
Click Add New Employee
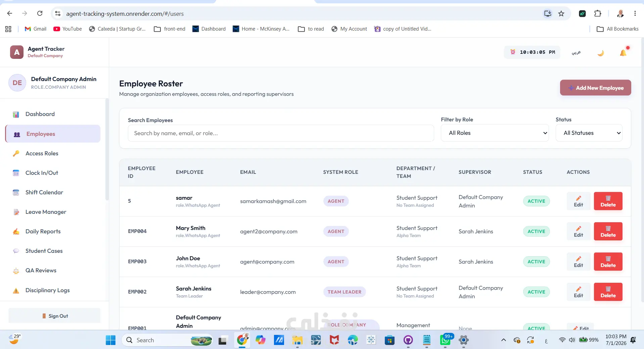pyautogui.click(x=595, y=88)
